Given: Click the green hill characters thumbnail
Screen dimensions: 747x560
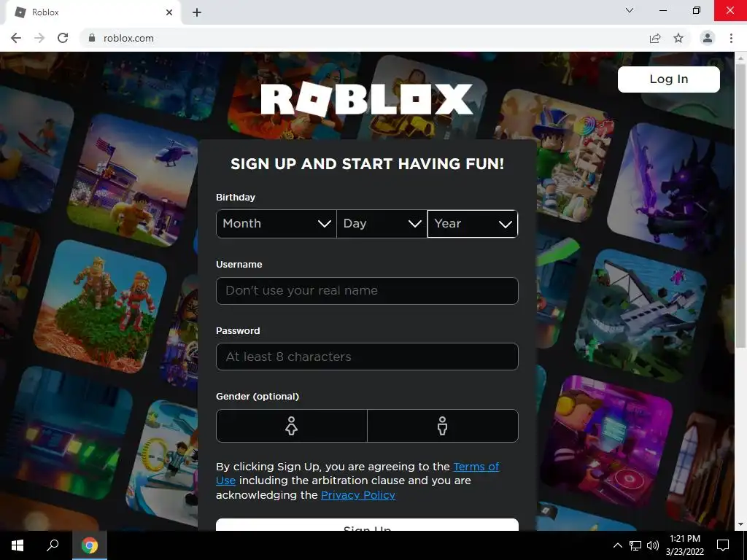Looking at the screenshot, I should (x=100, y=307).
